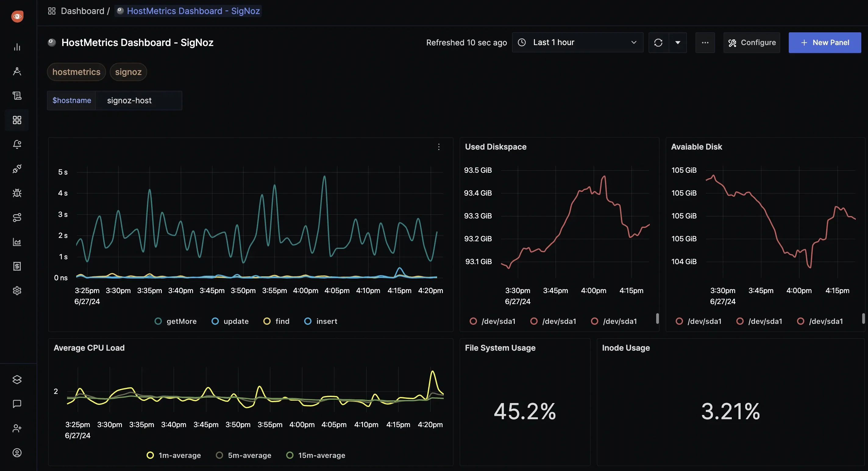This screenshot has width=868, height=471.
Task: Click the New Panel button
Action: (824, 42)
